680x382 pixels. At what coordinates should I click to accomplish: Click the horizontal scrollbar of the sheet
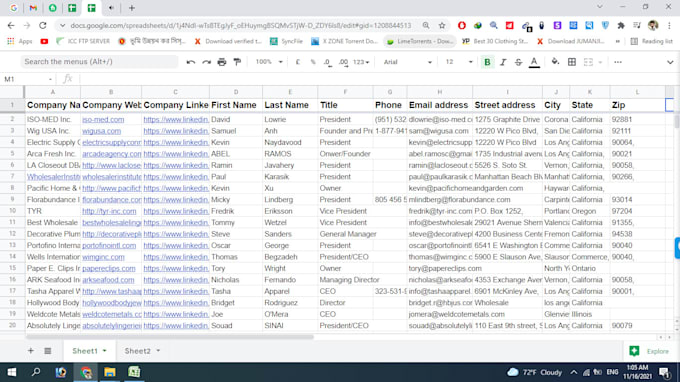click(169, 337)
